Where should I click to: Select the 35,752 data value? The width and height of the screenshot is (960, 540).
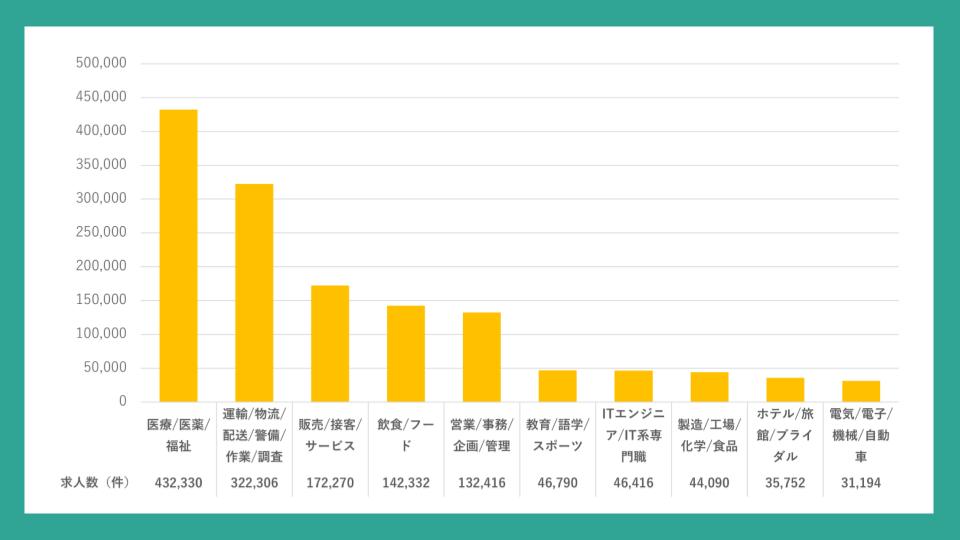[784, 483]
